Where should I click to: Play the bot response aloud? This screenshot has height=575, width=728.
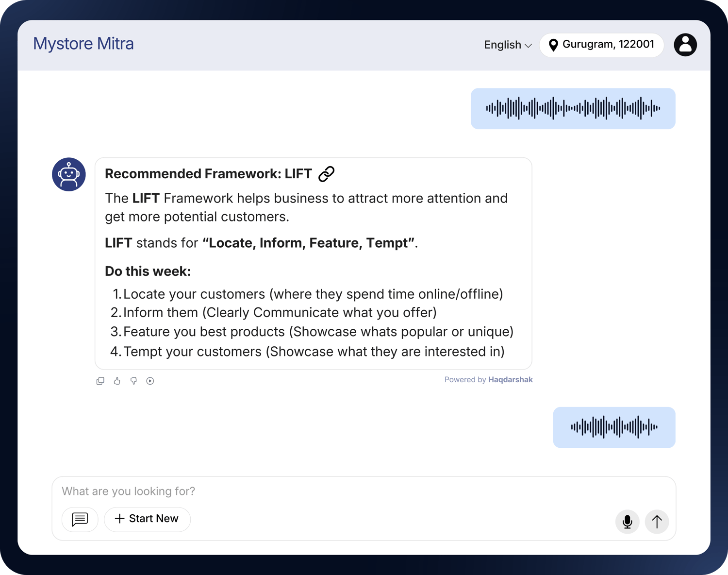pos(150,381)
